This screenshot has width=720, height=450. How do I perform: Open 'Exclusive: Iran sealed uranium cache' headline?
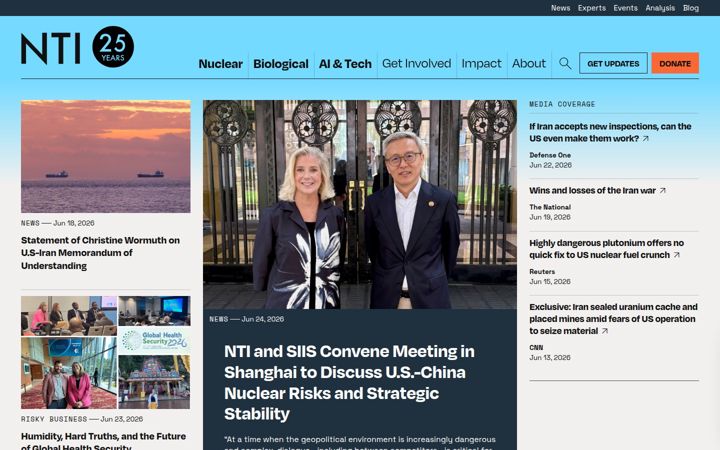(613, 319)
